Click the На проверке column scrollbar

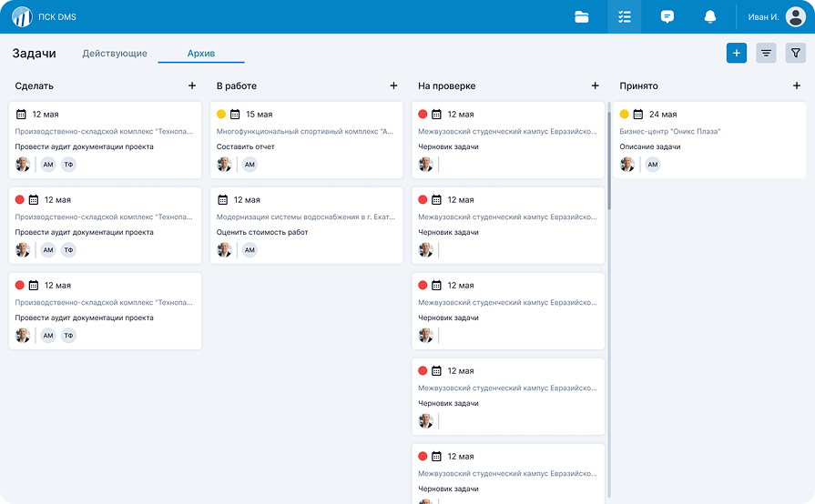(608, 155)
